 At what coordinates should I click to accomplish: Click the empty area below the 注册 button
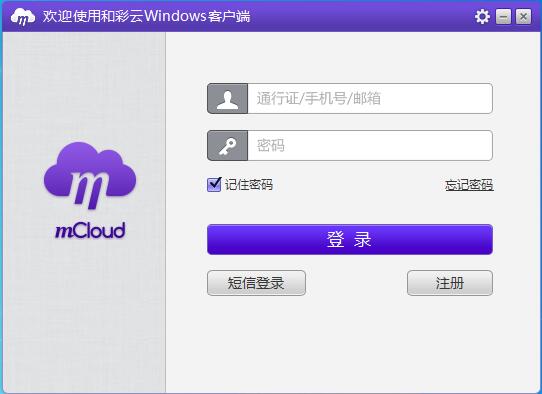[x=450, y=342]
